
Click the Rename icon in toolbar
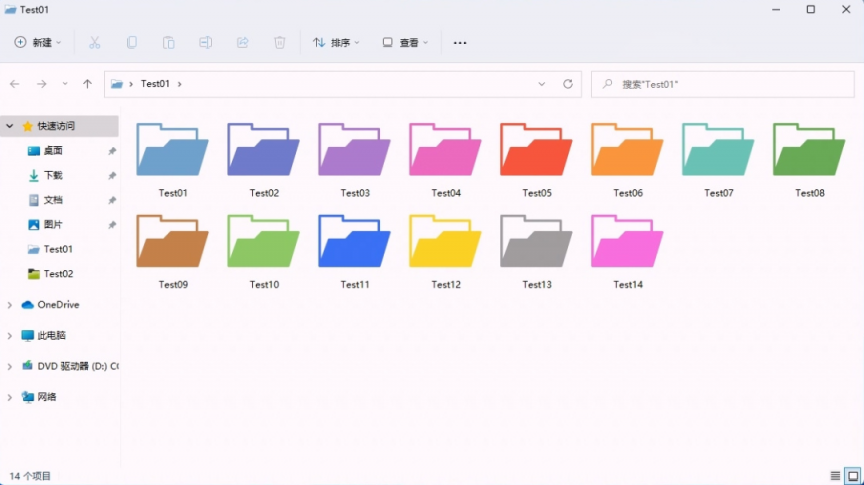point(205,43)
